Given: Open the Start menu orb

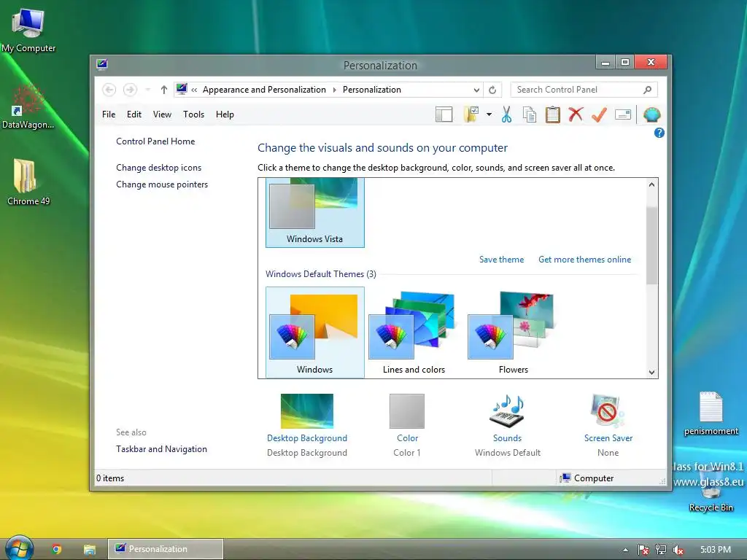Looking at the screenshot, I should (19, 548).
